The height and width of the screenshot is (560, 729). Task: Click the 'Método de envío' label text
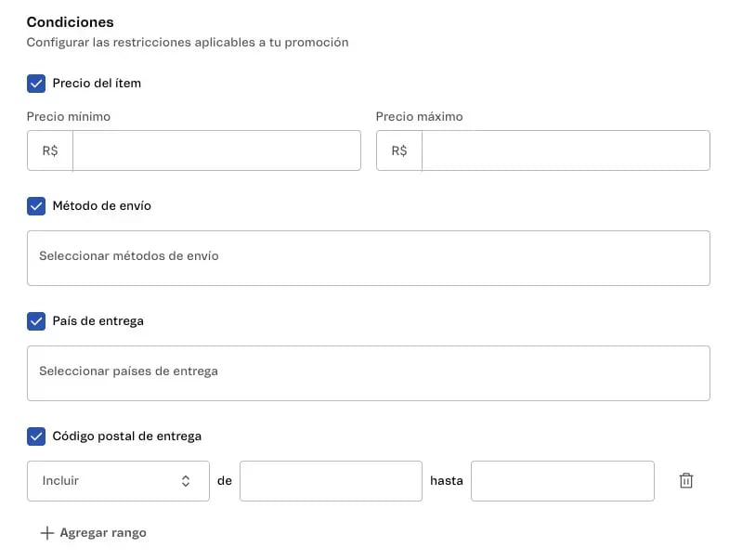tap(101, 206)
